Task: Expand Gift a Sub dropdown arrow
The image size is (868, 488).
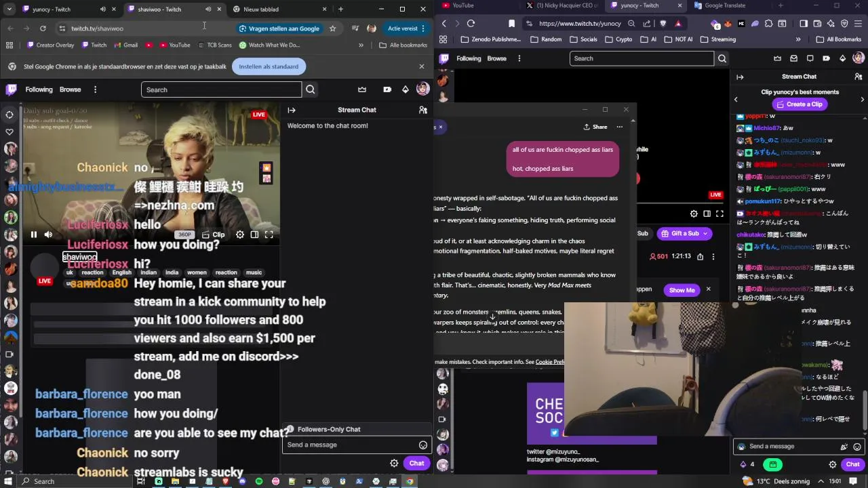Action: pos(705,233)
